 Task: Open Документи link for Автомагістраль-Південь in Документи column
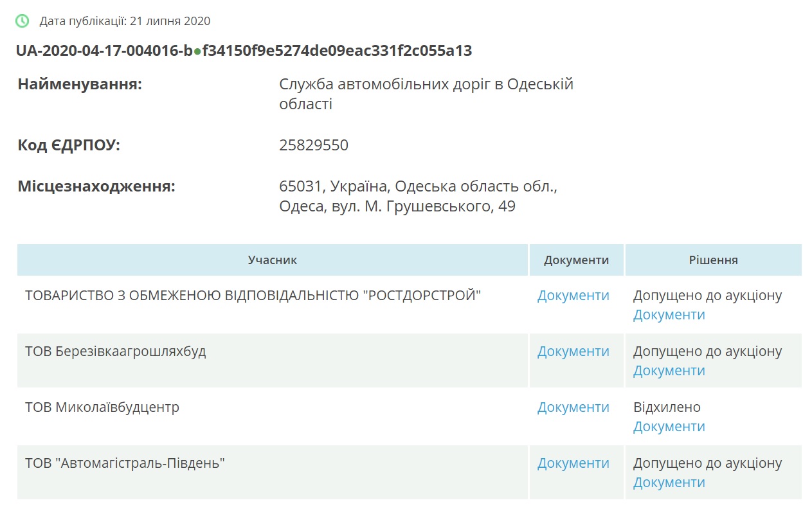573,463
